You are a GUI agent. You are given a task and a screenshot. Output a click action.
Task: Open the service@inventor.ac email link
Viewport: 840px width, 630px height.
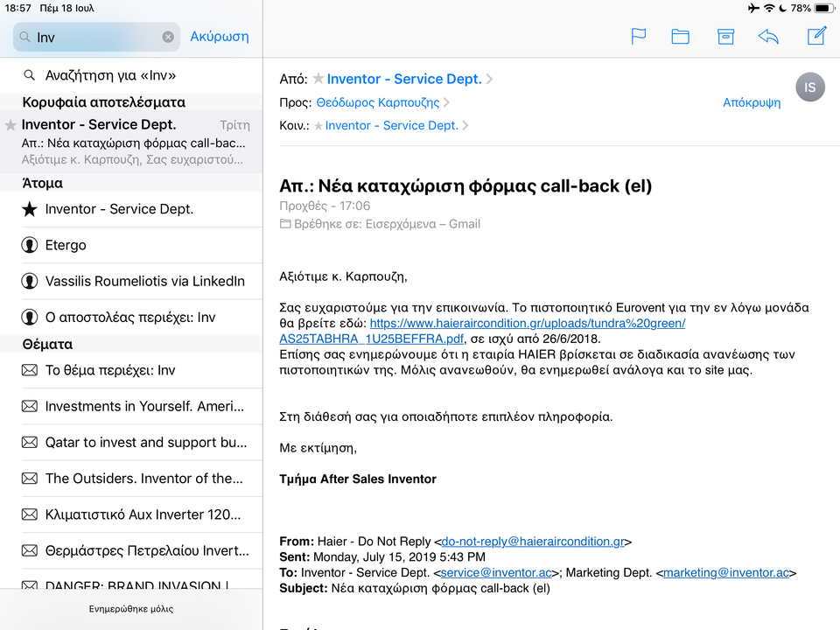click(x=496, y=572)
